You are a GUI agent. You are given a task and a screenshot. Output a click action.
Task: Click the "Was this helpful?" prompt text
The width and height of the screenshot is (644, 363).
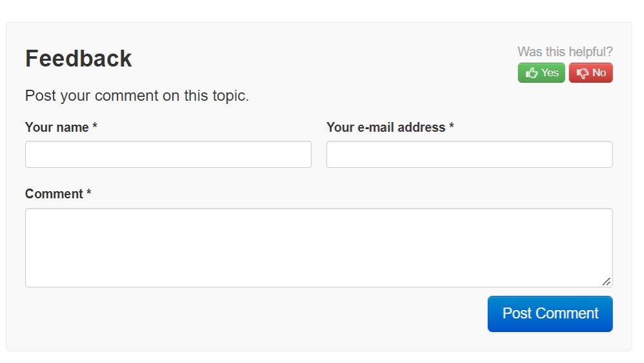[x=565, y=52]
